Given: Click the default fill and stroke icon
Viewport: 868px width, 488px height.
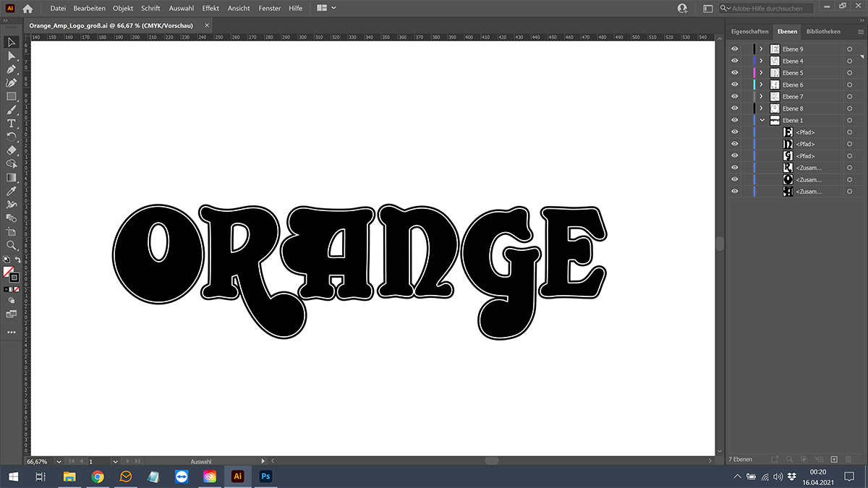Looking at the screenshot, I should [7, 259].
